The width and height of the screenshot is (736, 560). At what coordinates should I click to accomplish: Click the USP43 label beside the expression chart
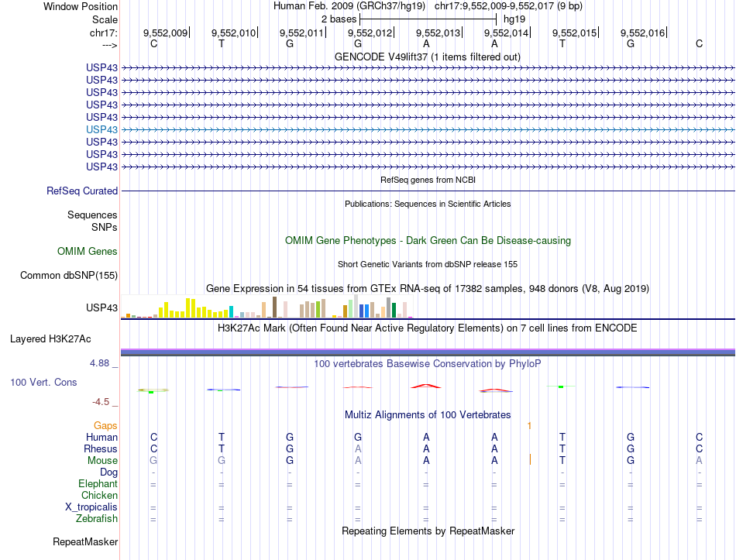(101, 308)
